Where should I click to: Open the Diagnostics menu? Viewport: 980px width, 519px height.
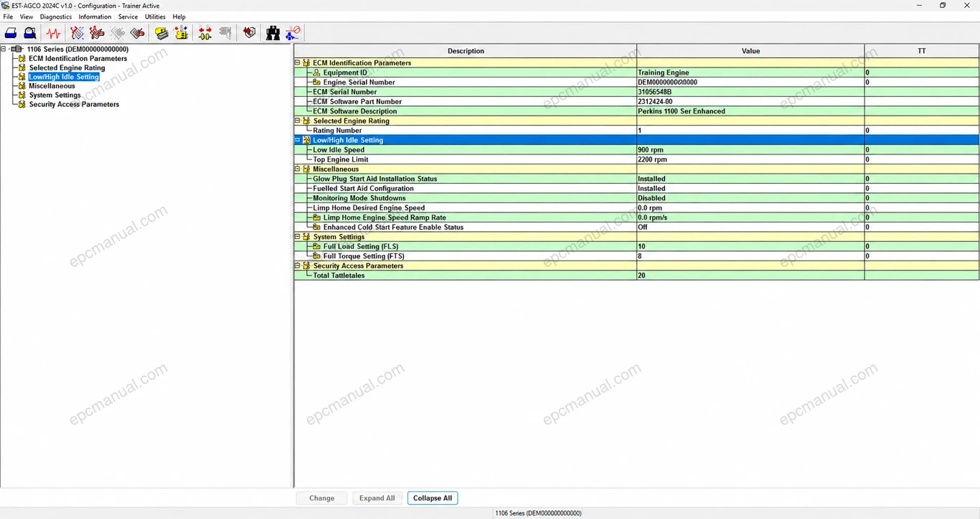coord(56,17)
